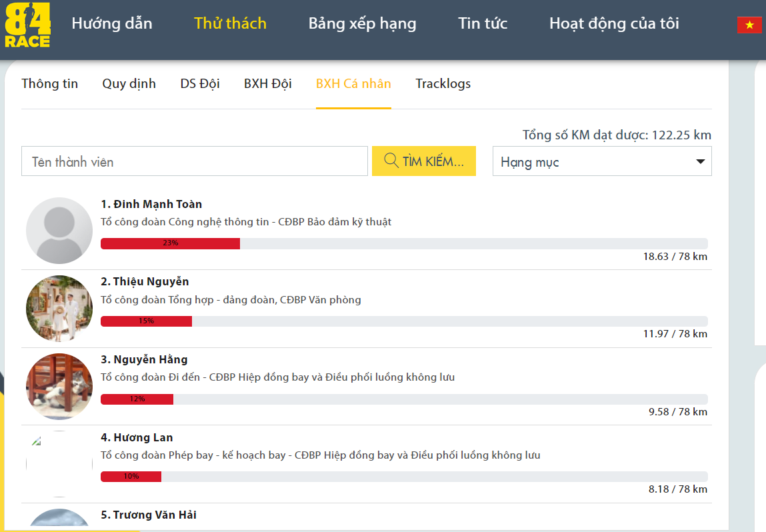This screenshot has height=532, width=766.
Task: Open Bảng xếp hạng from navigation
Action: [362, 24]
